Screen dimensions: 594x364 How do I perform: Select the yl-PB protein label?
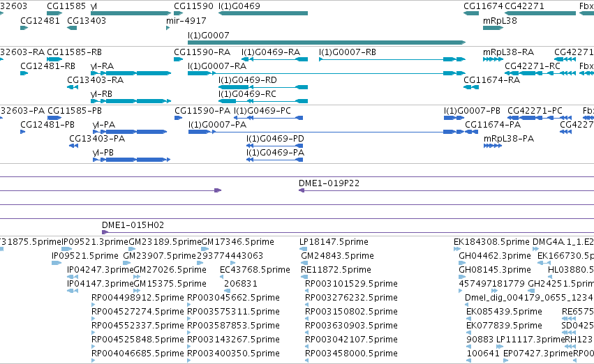tap(103, 153)
